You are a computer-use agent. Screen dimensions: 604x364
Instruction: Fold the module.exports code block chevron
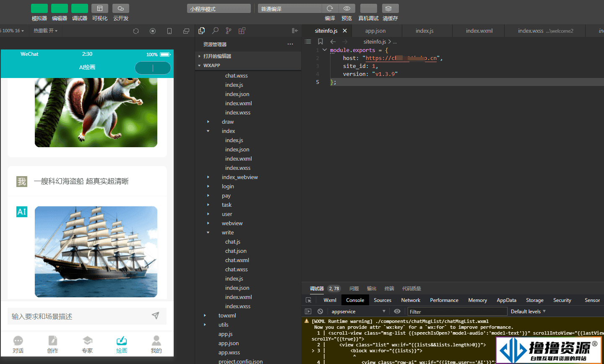click(325, 50)
